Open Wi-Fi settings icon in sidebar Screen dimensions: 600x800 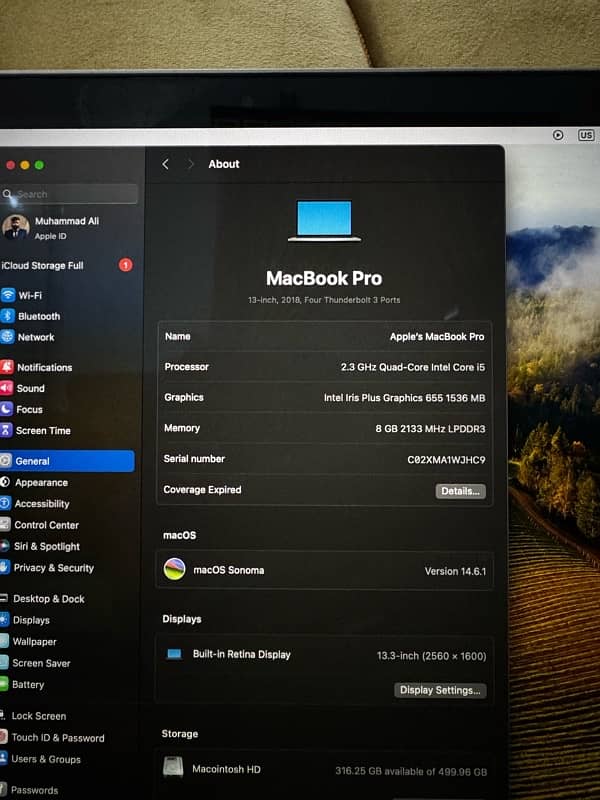click(8, 295)
